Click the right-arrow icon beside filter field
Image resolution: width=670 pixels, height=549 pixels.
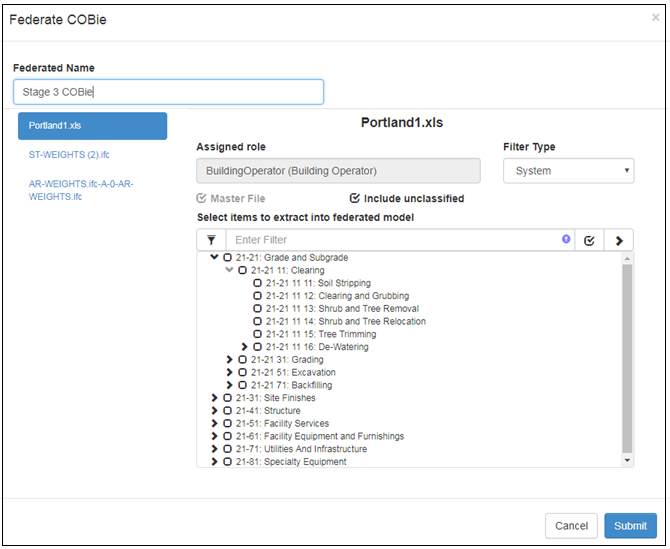[x=619, y=241]
